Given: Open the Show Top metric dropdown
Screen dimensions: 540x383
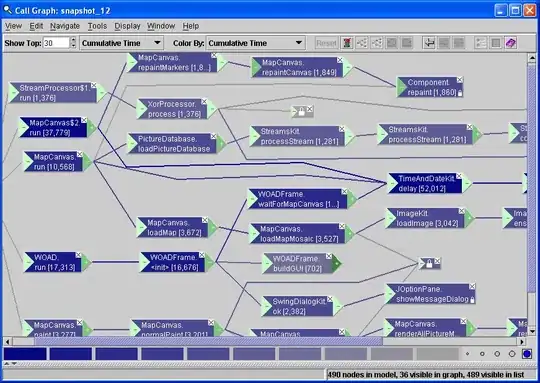Looking at the screenshot, I should pyautogui.click(x=121, y=43).
